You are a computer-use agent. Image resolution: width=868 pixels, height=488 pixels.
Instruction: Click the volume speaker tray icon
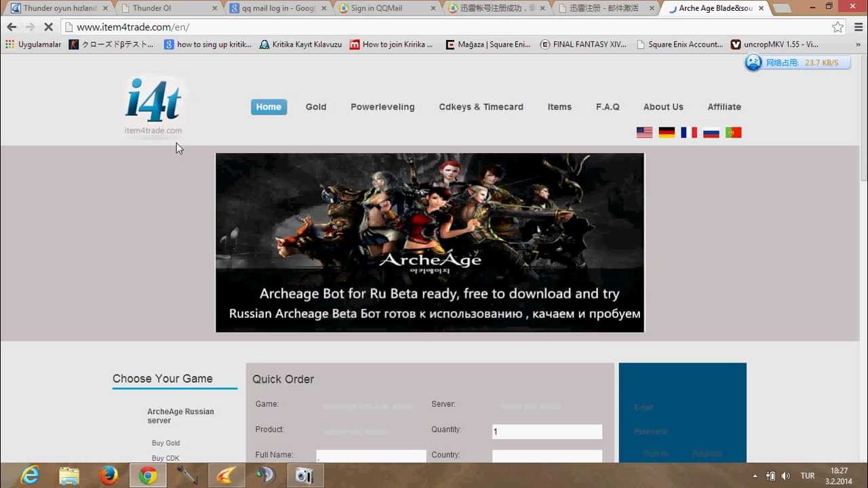click(x=786, y=476)
